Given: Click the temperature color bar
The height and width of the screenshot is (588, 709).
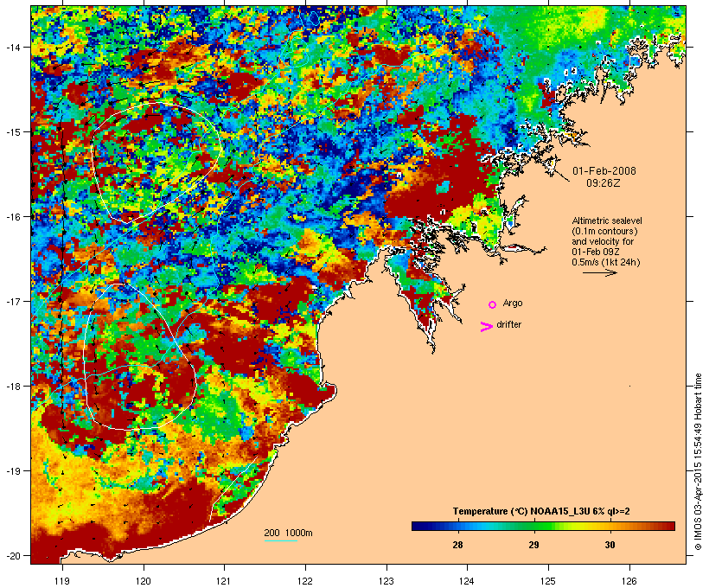Looking at the screenshot, I should (x=543, y=526).
